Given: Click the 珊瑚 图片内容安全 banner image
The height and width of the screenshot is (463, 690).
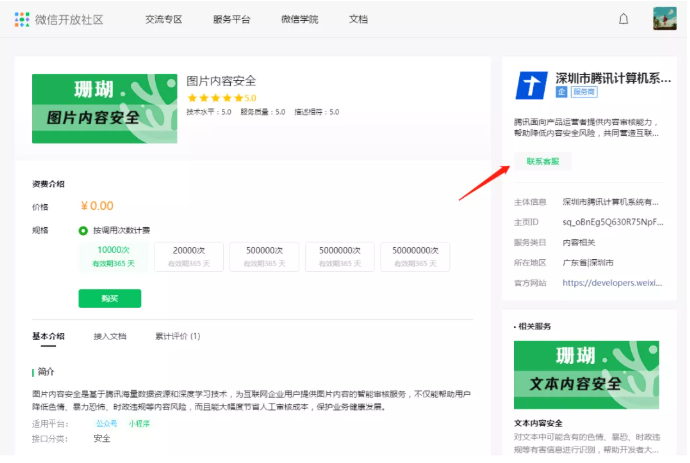Looking at the screenshot, I should (105, 108).
